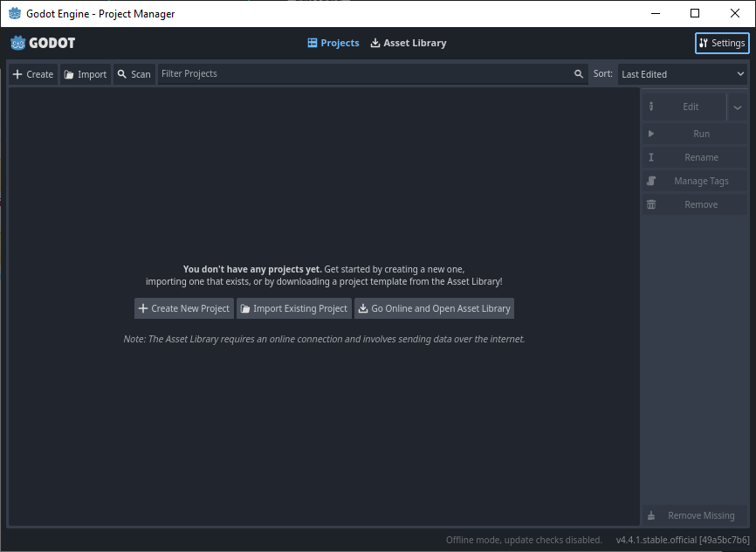Focus the Filter Projects search field
The height and width of the screenshot is (552, 756).
362,74
